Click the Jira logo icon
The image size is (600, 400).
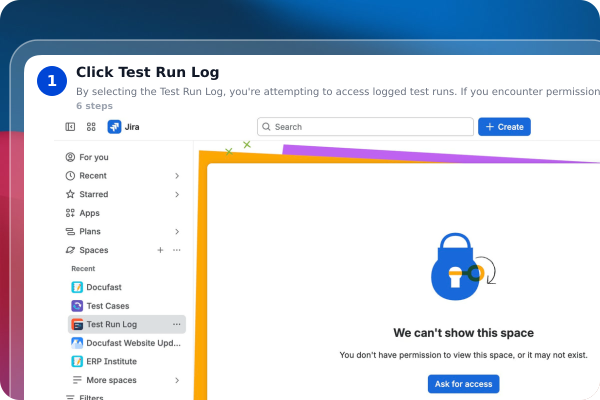(114, 127)
